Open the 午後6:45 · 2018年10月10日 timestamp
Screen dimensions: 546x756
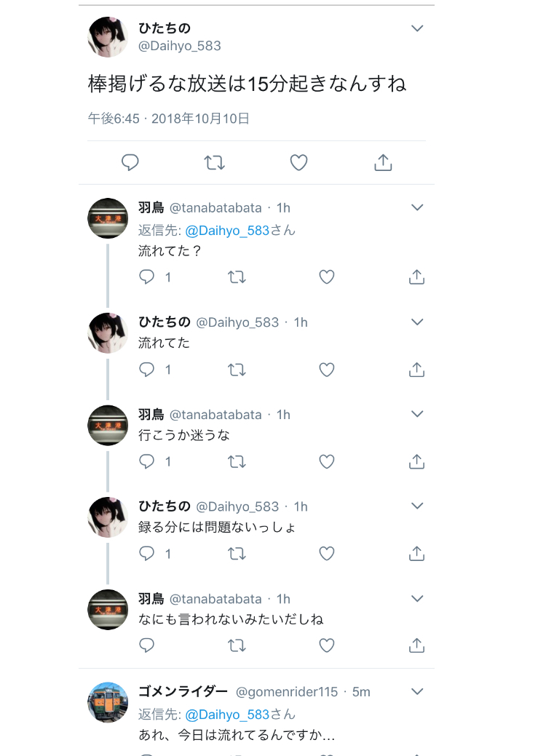[x=169, y=119]
